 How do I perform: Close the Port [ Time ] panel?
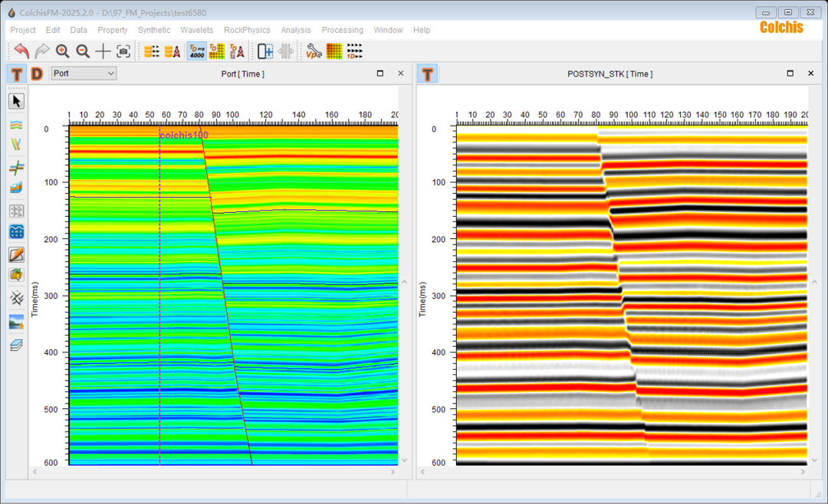point(401,74)
